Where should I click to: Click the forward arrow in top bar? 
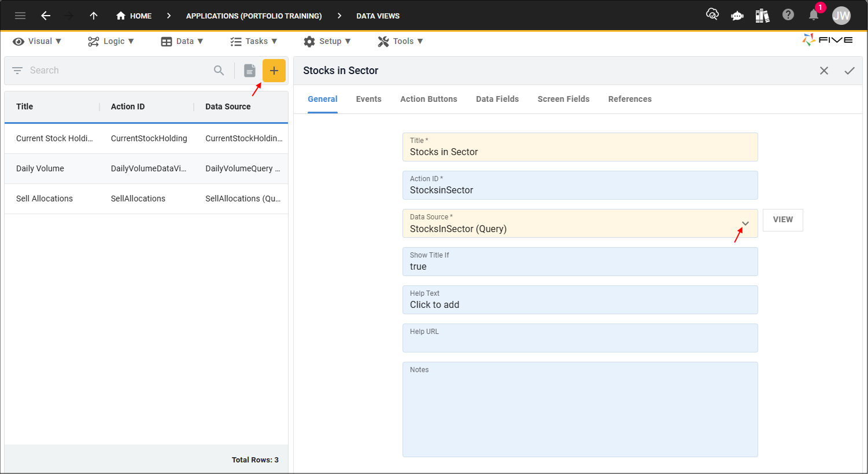69,16
